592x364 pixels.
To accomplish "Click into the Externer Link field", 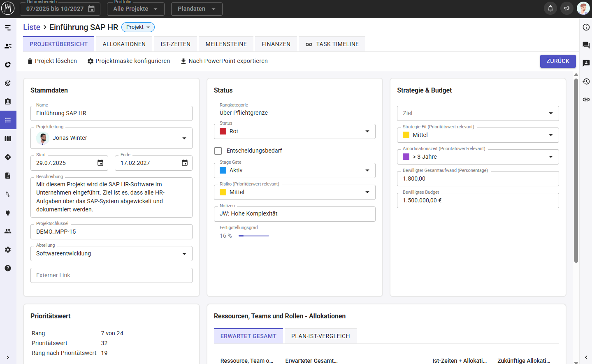I will 111,275.
